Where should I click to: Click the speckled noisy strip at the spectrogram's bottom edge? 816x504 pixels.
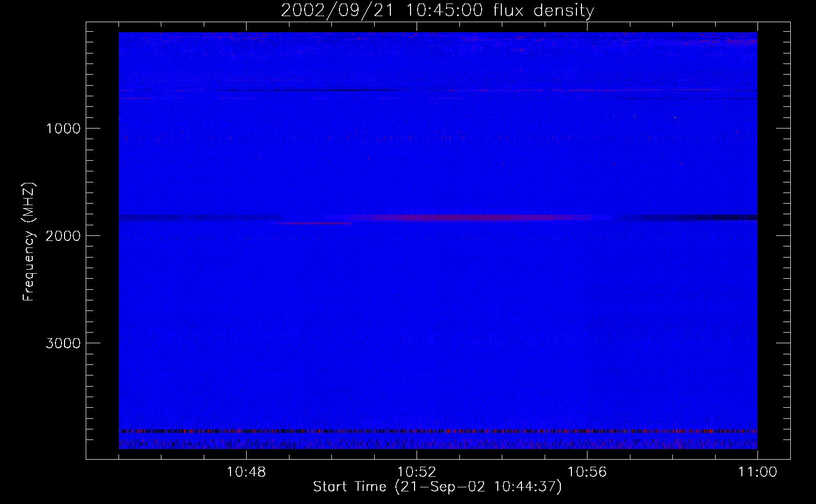[438, 444]
